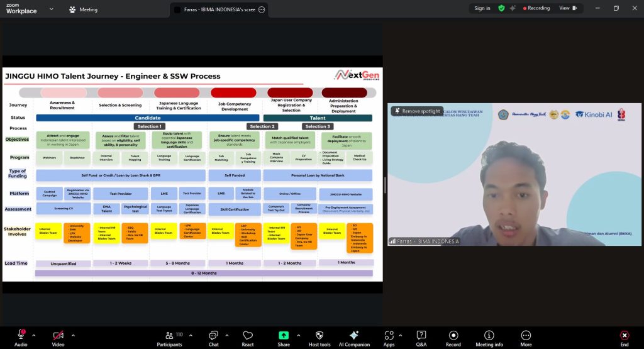
Task: Toggle the Record button in toolbar
Action: click(453, 335)
